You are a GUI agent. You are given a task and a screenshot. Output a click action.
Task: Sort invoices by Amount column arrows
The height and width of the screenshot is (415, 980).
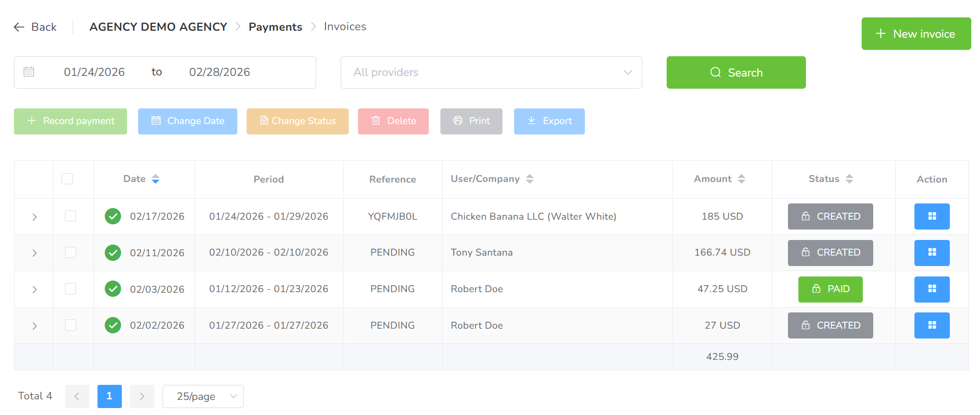point(741,179)
